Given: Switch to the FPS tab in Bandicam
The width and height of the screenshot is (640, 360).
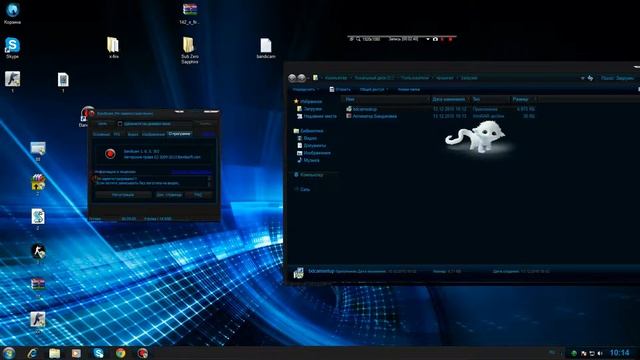Looking at the screenshot, I should (117, 134).
